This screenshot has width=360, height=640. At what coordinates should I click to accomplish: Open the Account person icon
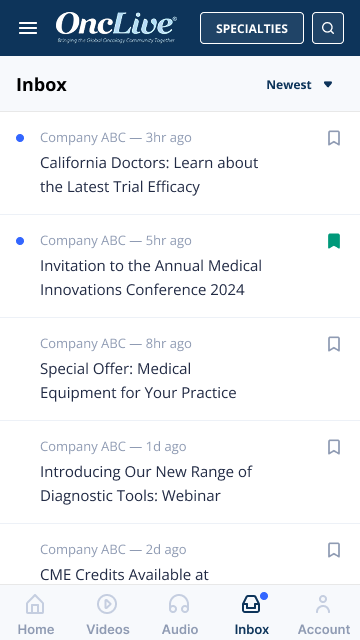[x=323, y=604]
